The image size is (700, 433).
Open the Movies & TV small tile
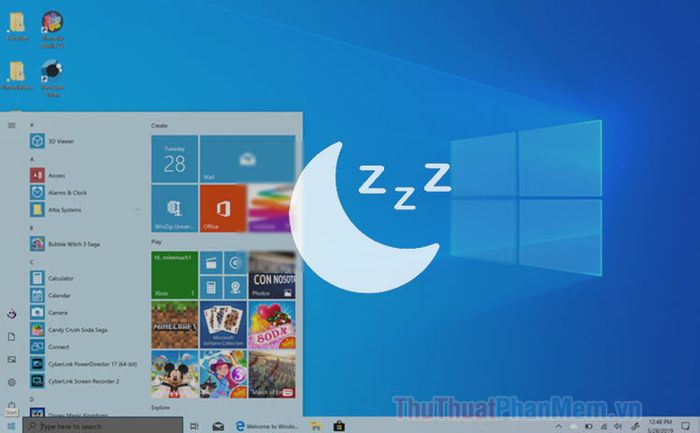[211, 263]
